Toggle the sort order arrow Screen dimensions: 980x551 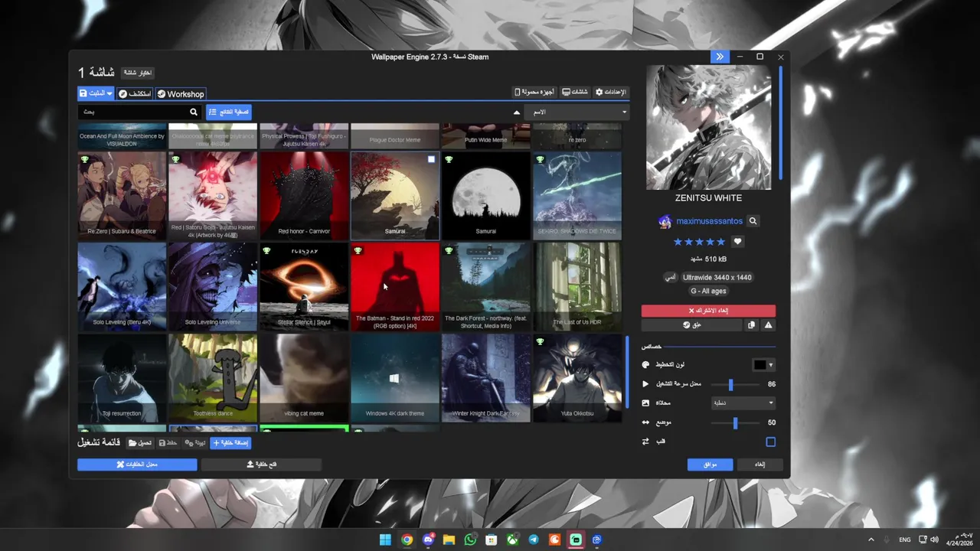tap(517, 112)
